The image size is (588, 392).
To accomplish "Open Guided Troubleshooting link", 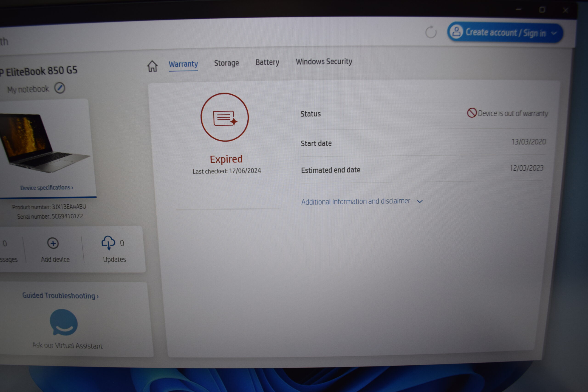I will click(60, 296).
